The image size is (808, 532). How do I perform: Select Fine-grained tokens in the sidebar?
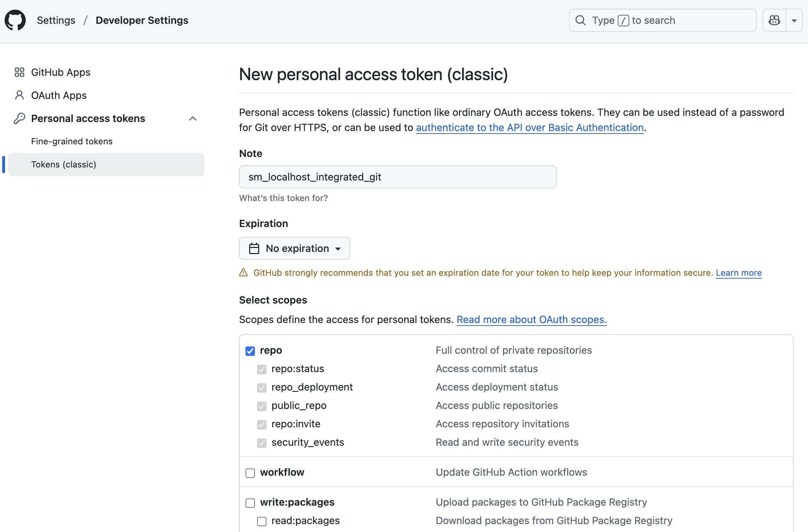[71, 141]
